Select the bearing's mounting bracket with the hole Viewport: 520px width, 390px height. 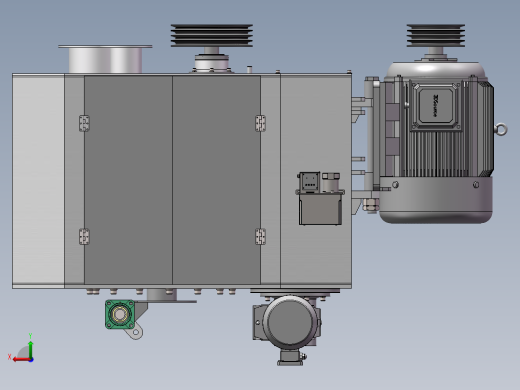tap(137, 332)
